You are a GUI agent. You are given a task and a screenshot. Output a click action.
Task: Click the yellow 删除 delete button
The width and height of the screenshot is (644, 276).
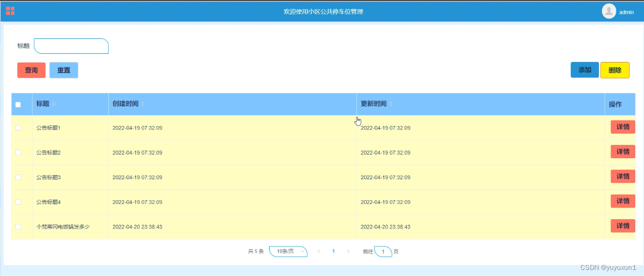pos(615,70)
